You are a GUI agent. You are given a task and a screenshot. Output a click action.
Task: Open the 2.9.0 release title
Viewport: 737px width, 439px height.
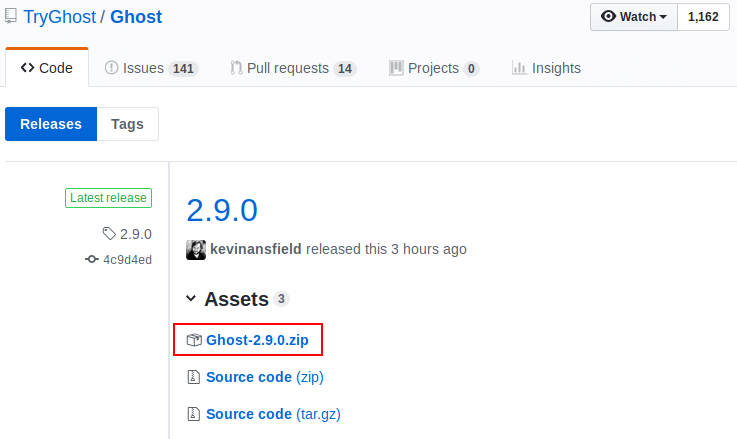(x=222, y=210)
